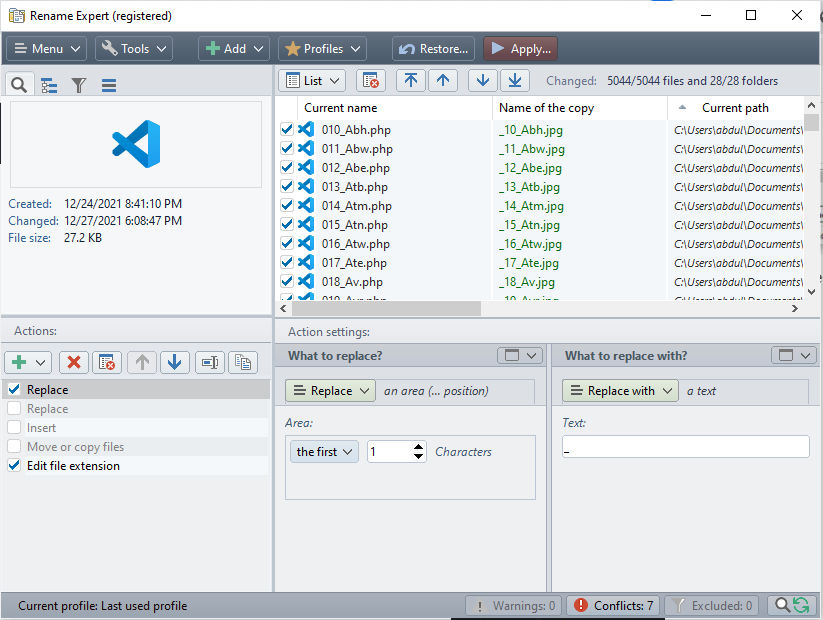Open the 'the first' area dropdown
The height and width of the screenshot is (620, 823).
pos(325,452)
